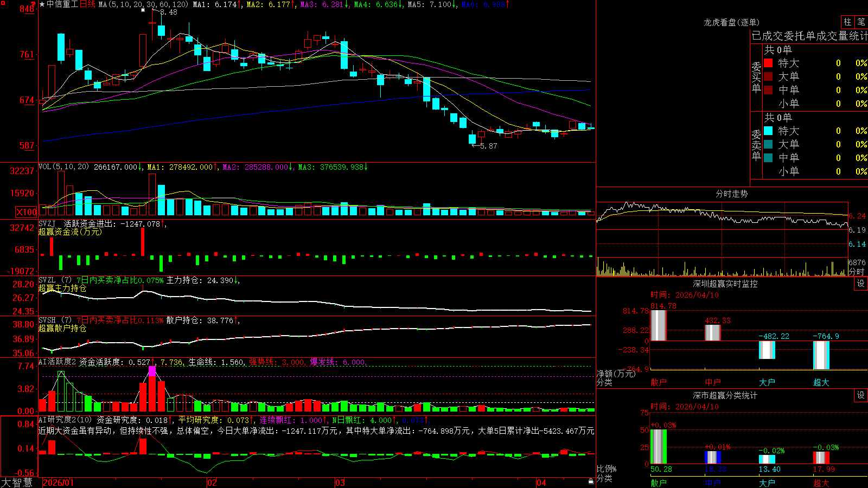Click the 爆发线: 6.000 label
This screenshot has height=488, width=868.
(x=337, y=362)
